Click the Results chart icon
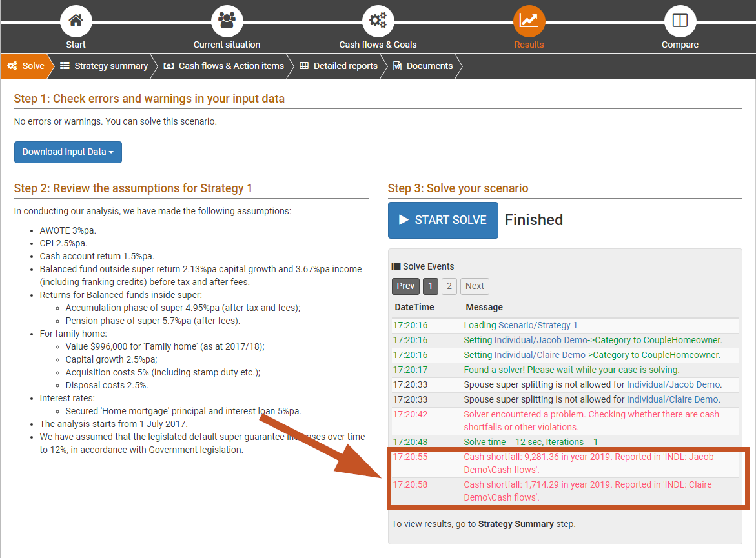756x558 pixels. [x=529, y=21]
